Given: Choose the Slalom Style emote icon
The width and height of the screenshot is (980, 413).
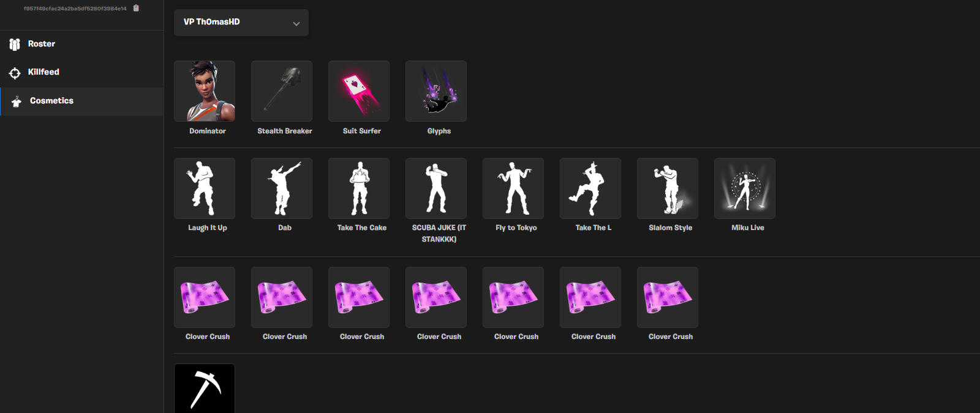Looking at the screenshot, I should 668,188.
